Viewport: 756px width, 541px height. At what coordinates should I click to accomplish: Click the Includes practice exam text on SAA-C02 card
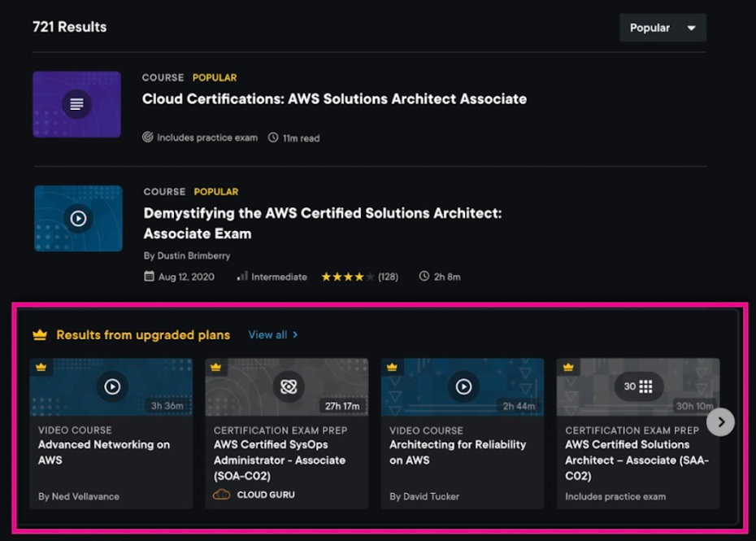click(615, 496)
